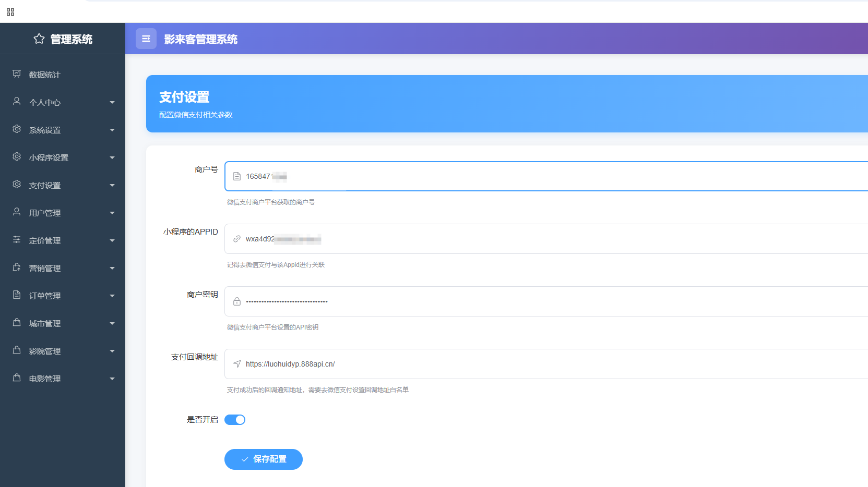Focus the 商户号 input field

tap(522, 176)
